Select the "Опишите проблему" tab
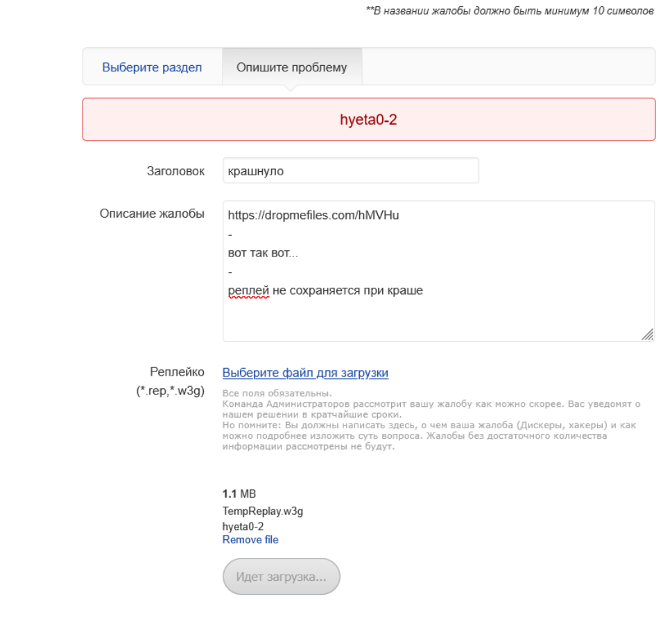This screenshot has height=621, width=672. [291, 67]
